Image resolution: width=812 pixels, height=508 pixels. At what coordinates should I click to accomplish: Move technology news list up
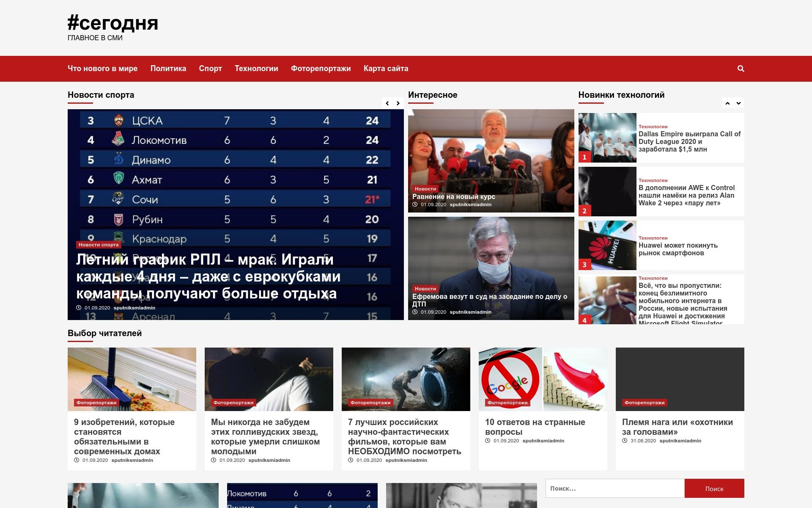[727, 103]
